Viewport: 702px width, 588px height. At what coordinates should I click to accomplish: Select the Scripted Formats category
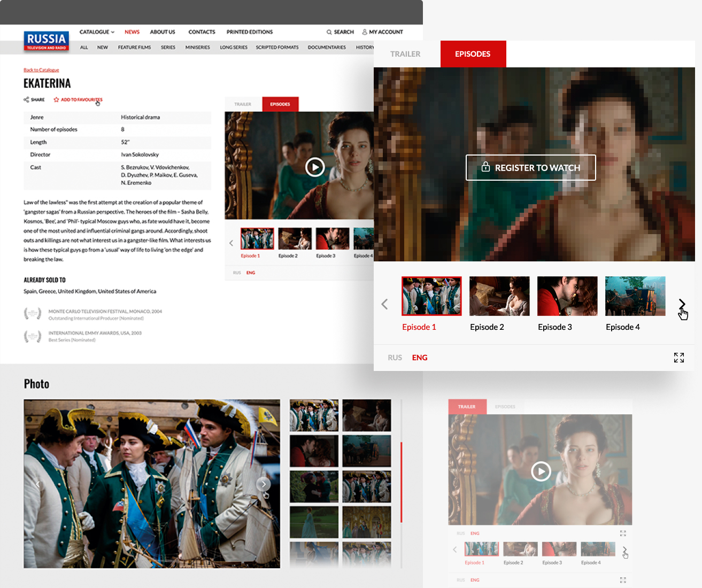click(277, 48)
